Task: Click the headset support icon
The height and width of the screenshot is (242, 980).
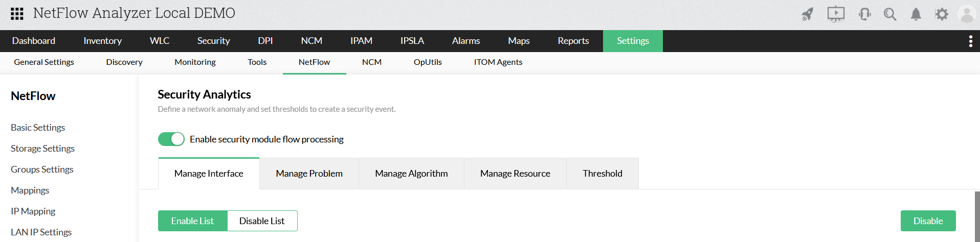Action: (x=864, y=14)
